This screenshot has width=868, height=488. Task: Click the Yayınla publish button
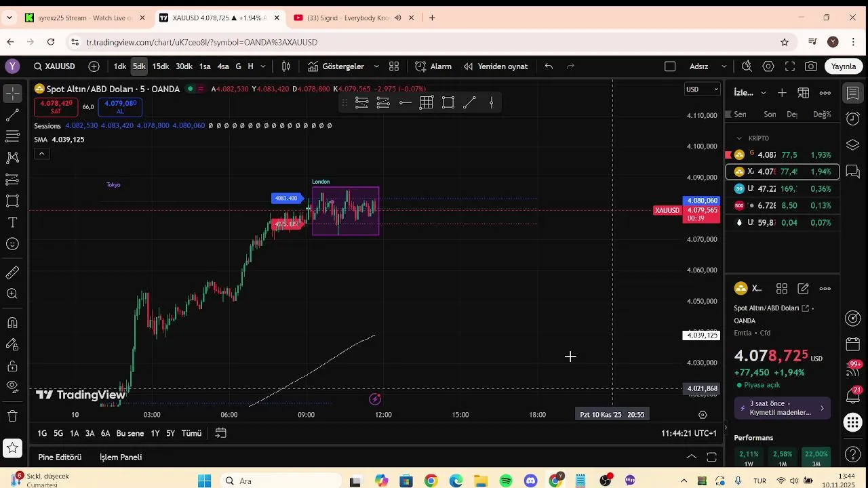point(844,66)
